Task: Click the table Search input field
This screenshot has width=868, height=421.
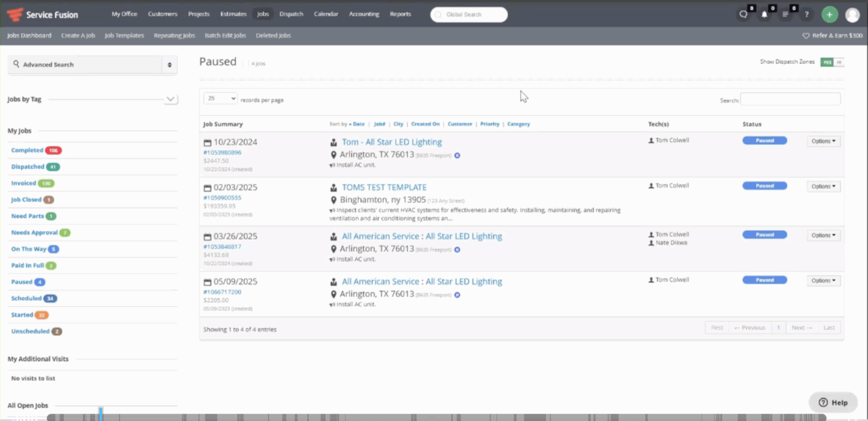Action: pos(789,98)
